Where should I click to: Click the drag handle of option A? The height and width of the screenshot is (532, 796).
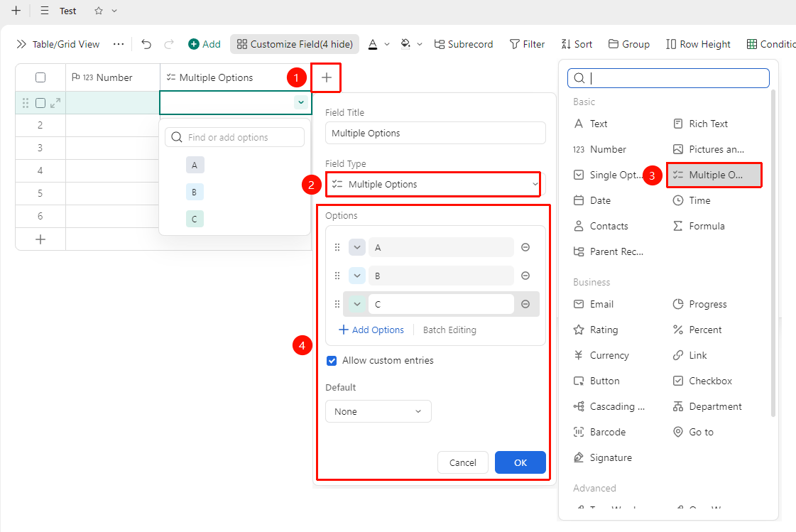[x=337, y=247]
